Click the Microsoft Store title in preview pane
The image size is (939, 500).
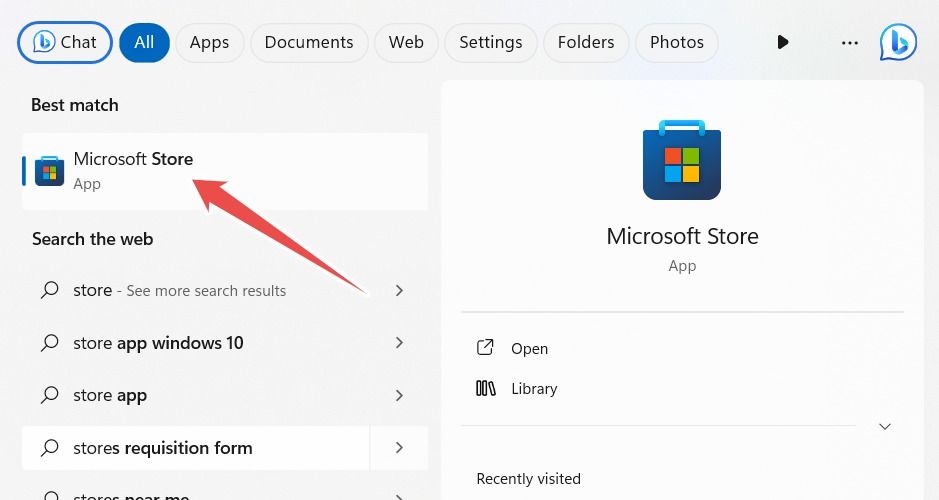pyautogui.click(x=682, y=236)
